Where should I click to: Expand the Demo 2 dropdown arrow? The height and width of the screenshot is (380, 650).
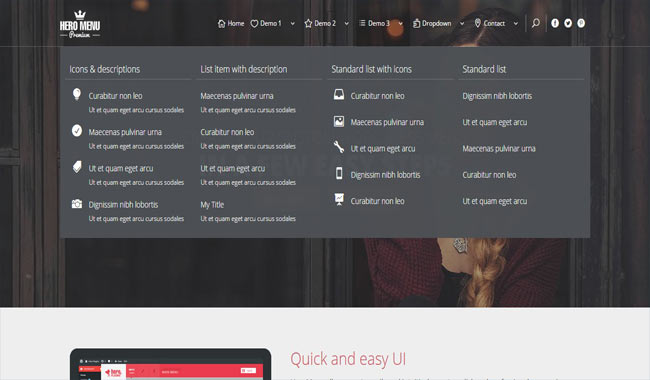(x=347, y=24)
